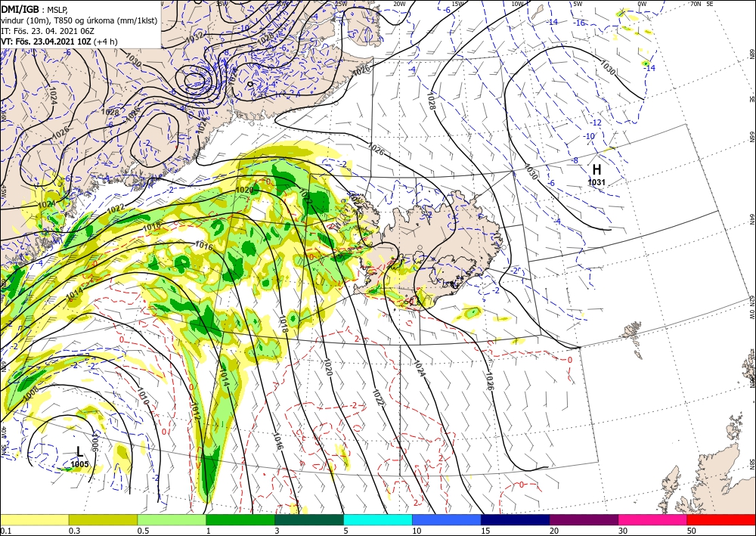This screenshot has width=756, height=536.
Task: Click the dark green 3–5 legend segment
Action: [x=309, y=519]
